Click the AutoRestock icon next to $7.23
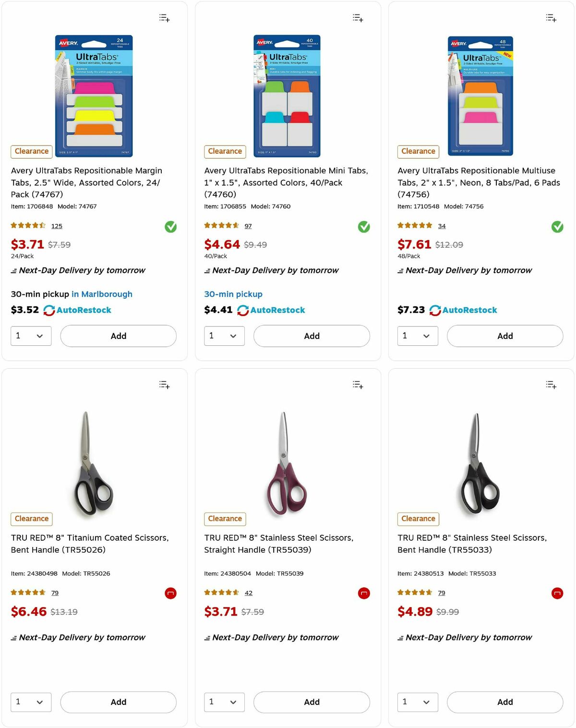The width and height of the screenshot is (576, 728). tap(435, 310)
